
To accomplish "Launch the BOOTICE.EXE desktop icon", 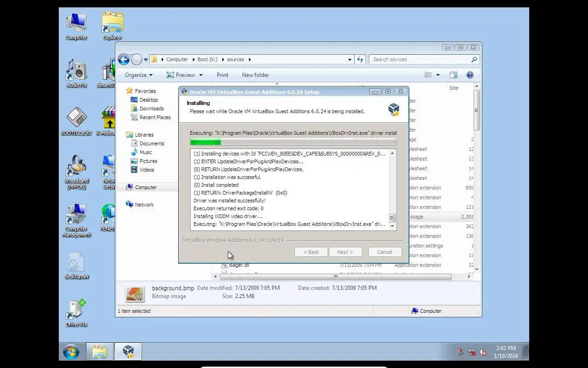I will pos(76,121).
